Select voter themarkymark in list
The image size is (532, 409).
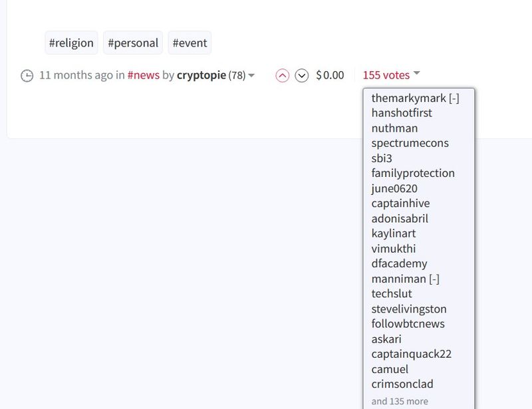coord(408,98)
